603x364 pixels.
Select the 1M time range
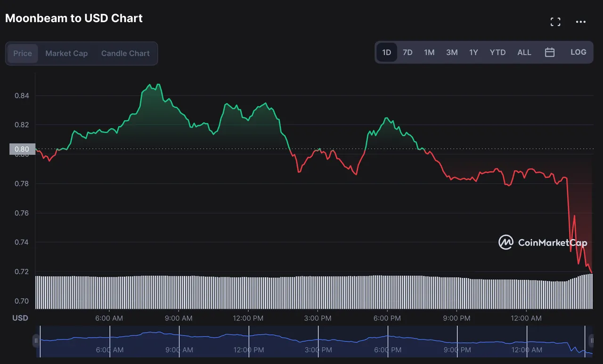coord(429,52)
